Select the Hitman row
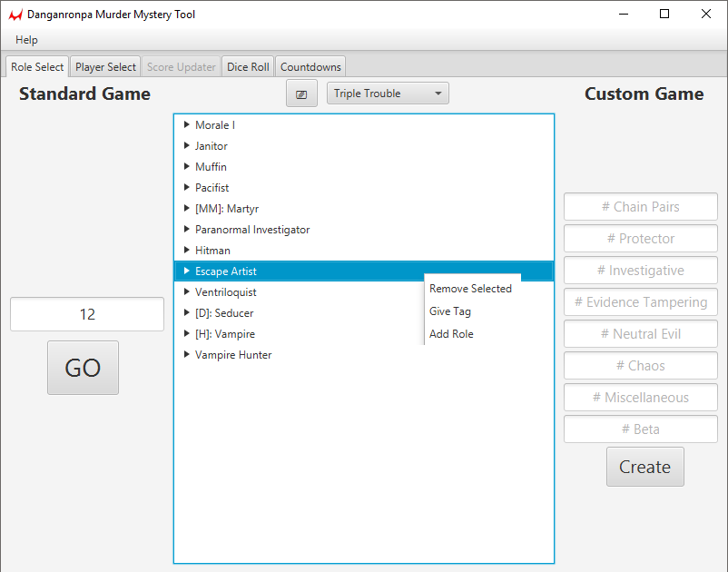This screenshot has width=728, height=572. 363,251
